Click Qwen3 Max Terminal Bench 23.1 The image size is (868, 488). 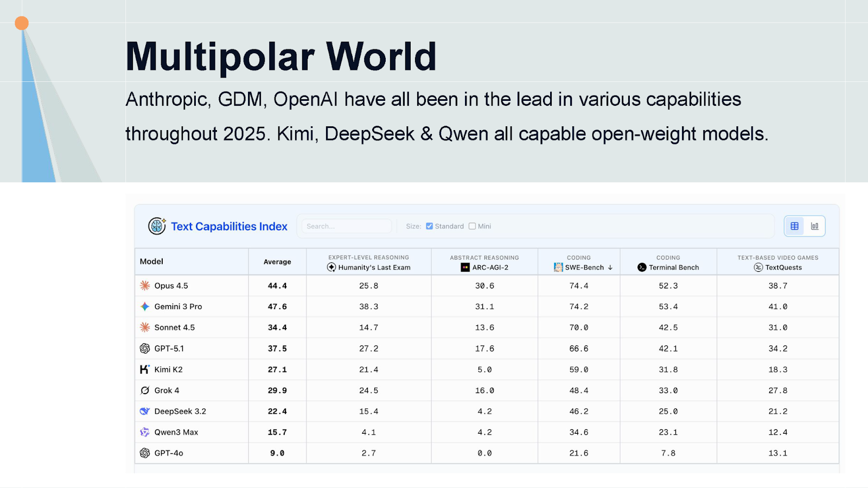[x=668, y=432]
